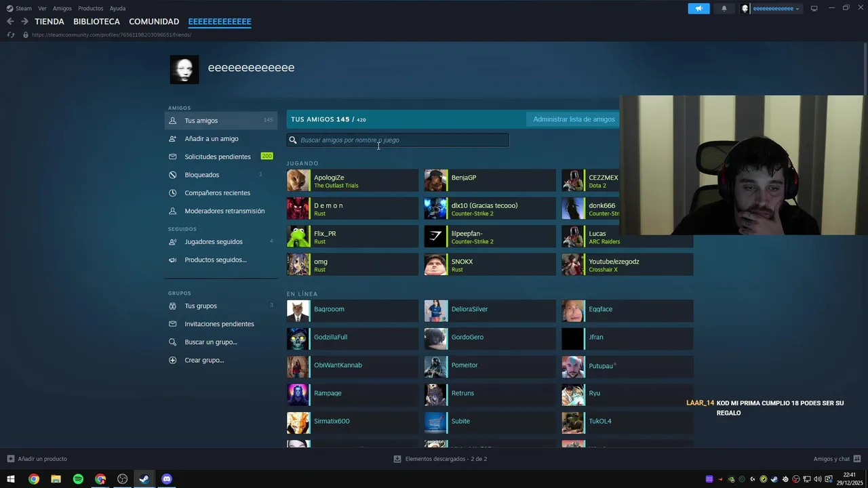This screenshot has height=488, width=868.
Task: Open online friend DelioraSilver
Action: coord(490,311)
